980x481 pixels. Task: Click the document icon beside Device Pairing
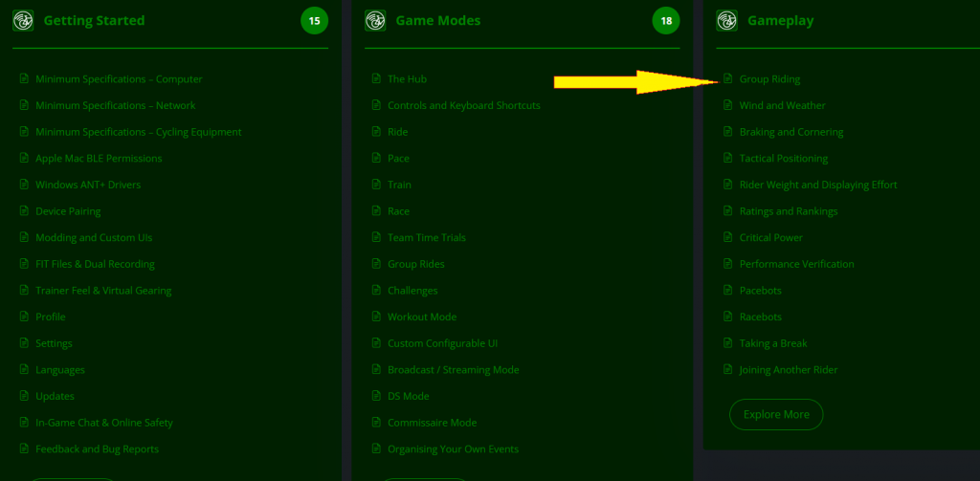(25, 211)
